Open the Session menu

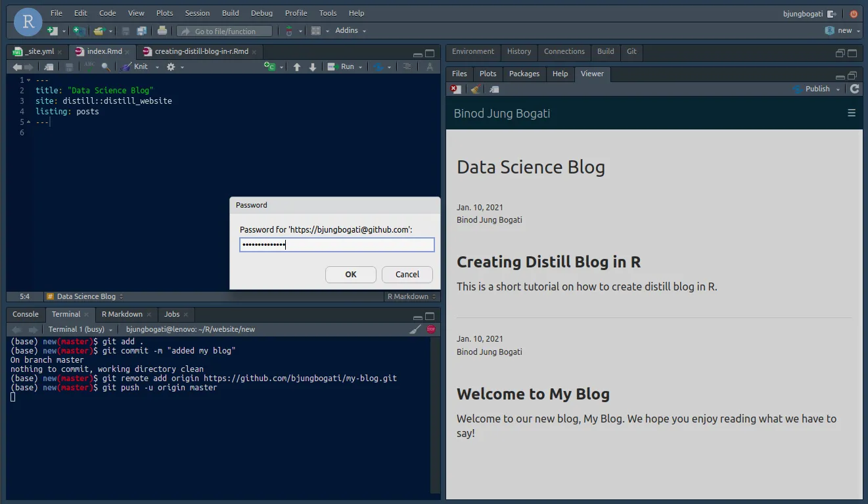click(197, 13)
